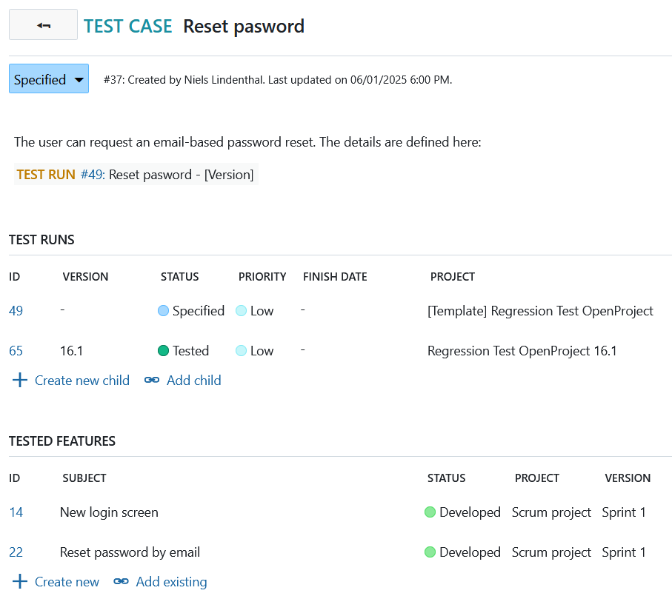Click the chain link icon beside Add child
The height and width of the screenshot is (616, 672).
(151, 380)
